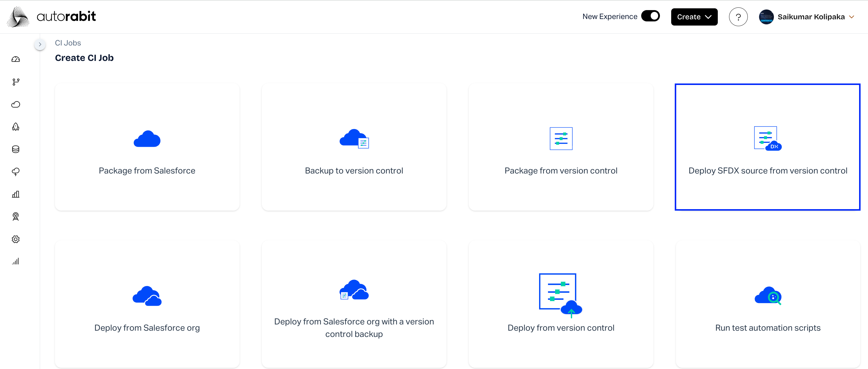Choose Deploy SFDX source from version control

coord(767,147)
